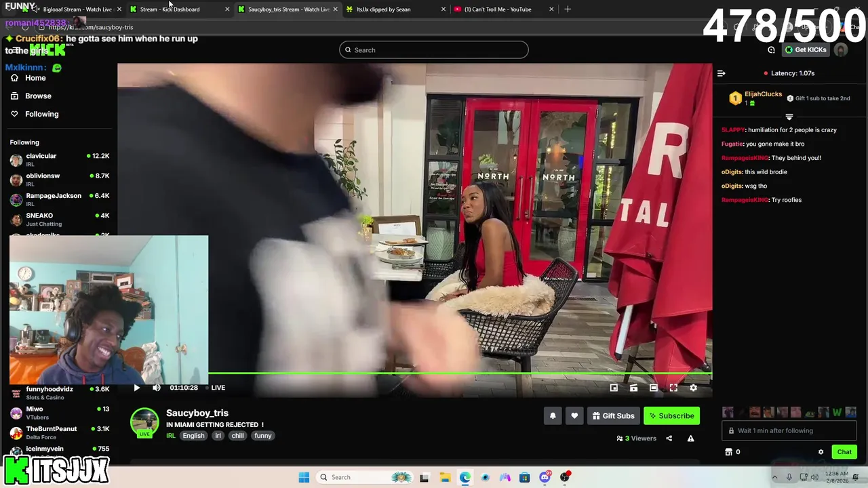Open the Saucyboy_tris channel name link
Screen dimensions: 868x488
click(x=197, y=413)
